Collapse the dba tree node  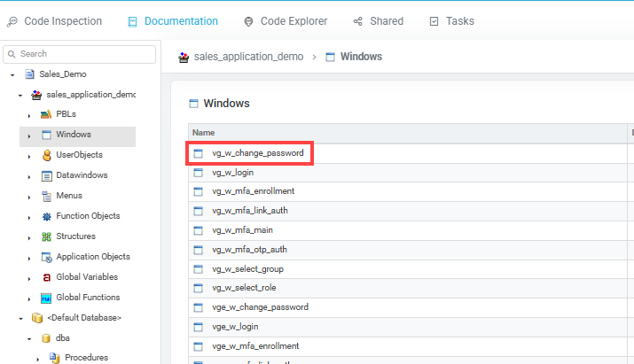(29, 338)
